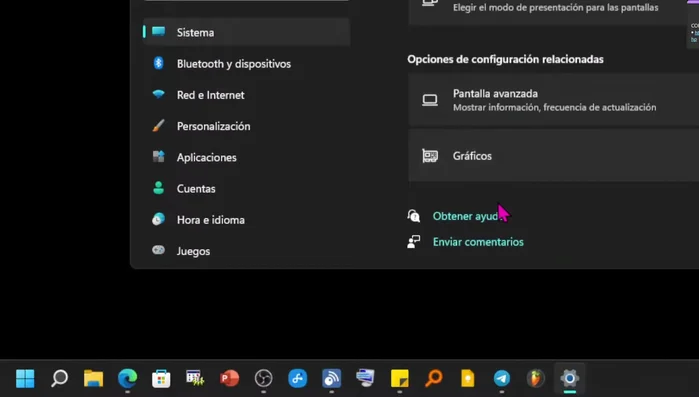Open the Sistema settings category
The height and width of the screenshot is (397, 699).
(247, 32)
